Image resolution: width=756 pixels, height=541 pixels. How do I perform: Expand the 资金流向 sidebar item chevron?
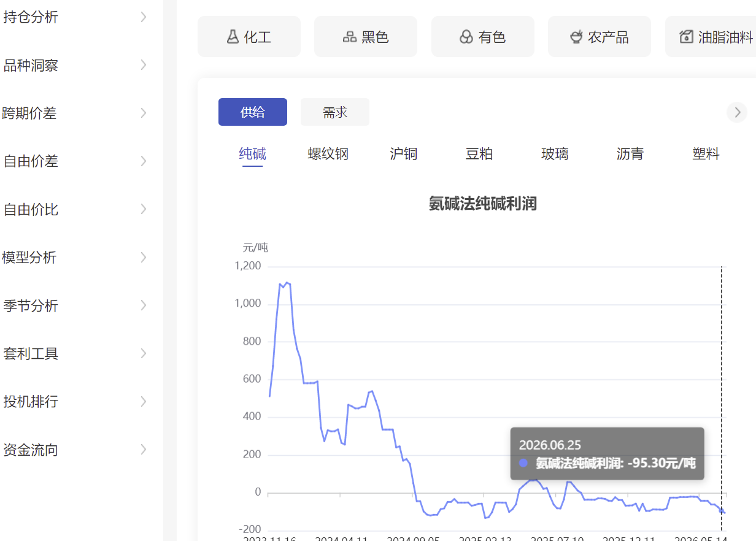click(x=144, y=450)
